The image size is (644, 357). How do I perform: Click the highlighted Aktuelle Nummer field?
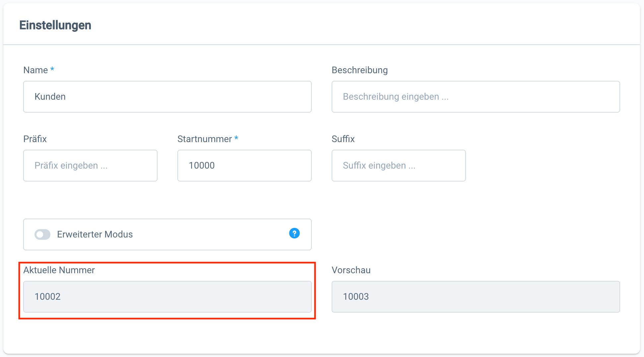[x=167, y=297]
